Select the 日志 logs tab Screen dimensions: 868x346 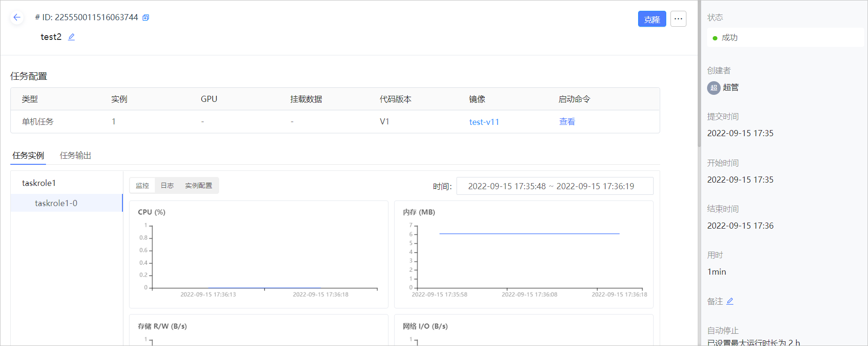pos(167,185)
